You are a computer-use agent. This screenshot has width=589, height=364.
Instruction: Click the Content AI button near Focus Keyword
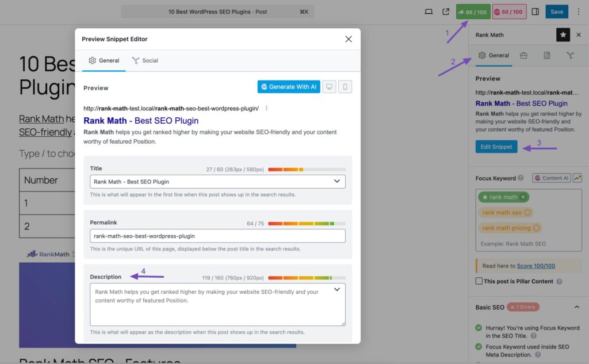point(551,178)
